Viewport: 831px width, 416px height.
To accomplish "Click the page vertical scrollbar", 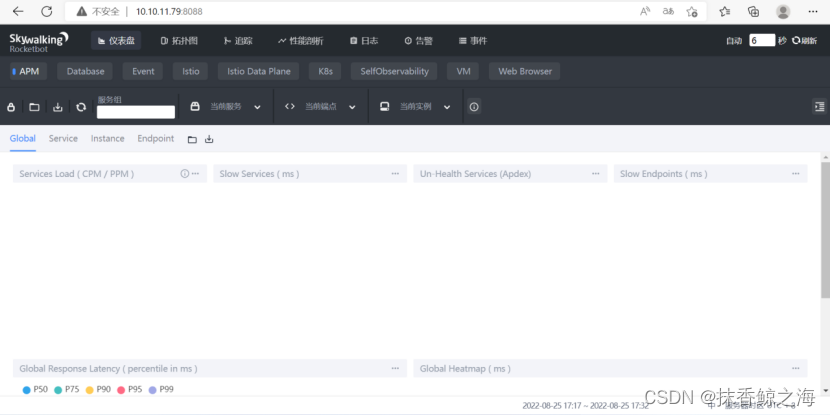I will [x=825, y=230].
